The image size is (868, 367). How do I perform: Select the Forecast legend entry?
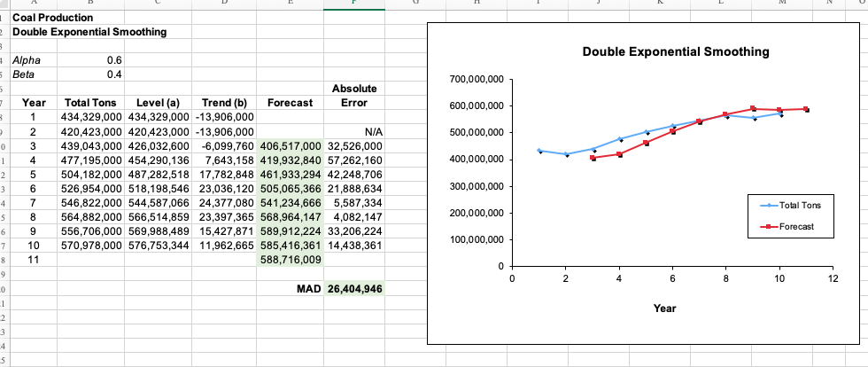click(787, 226)
